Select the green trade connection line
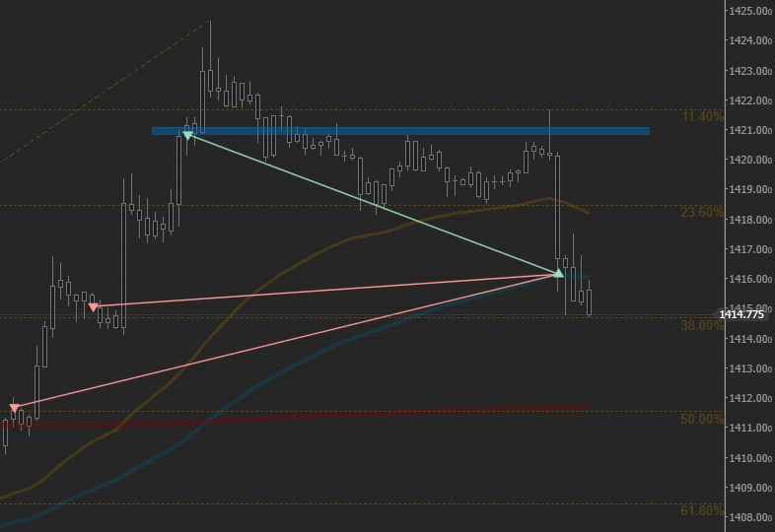The image size is (775, 532). pyautogui.click(x=373, y=204)
